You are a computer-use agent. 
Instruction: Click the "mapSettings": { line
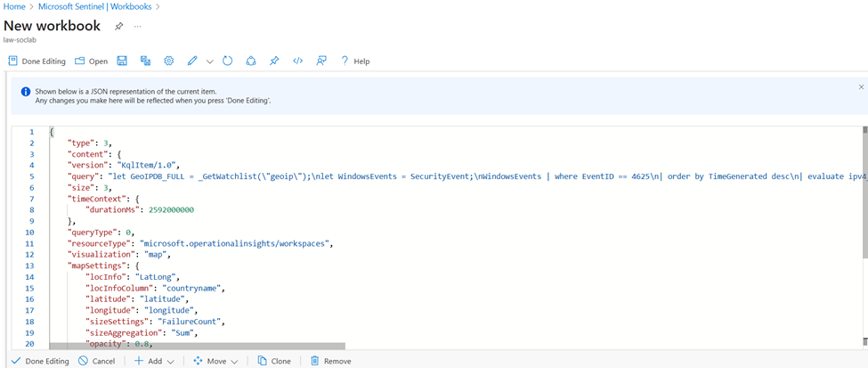[x=103, y=266]
